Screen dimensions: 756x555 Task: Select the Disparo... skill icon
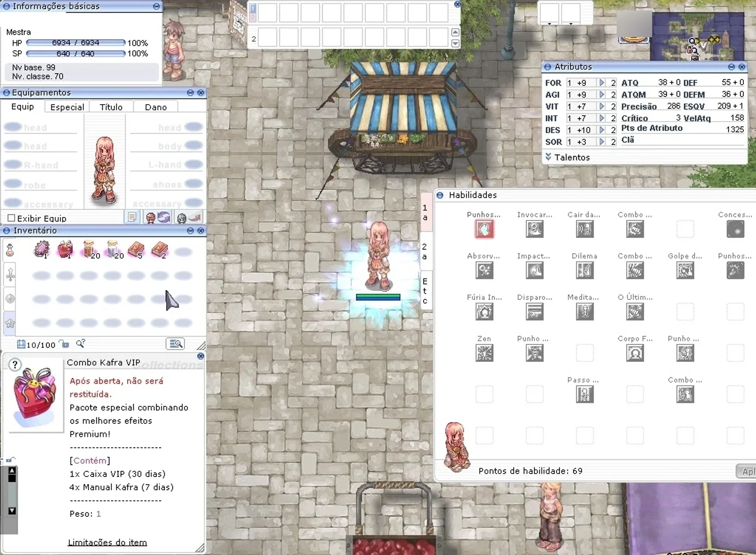tap(535, 312)
